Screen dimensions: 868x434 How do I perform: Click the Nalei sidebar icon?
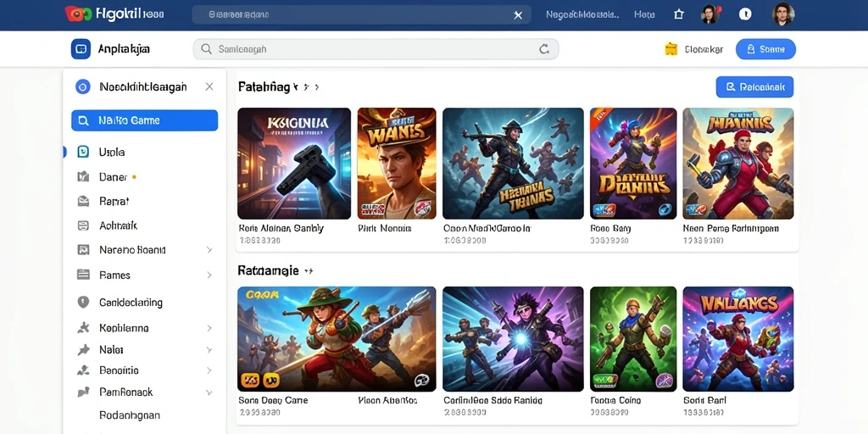[x=83, y=349]
